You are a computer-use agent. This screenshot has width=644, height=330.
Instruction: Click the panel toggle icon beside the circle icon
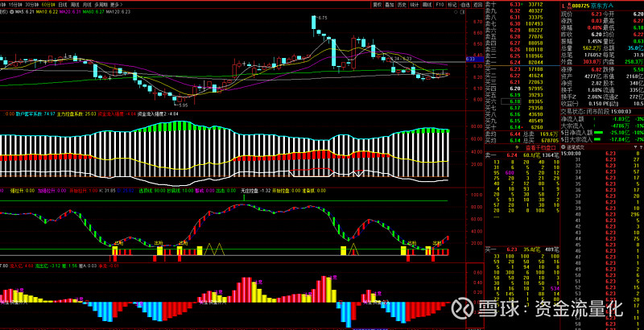click(x=462, y=12)
